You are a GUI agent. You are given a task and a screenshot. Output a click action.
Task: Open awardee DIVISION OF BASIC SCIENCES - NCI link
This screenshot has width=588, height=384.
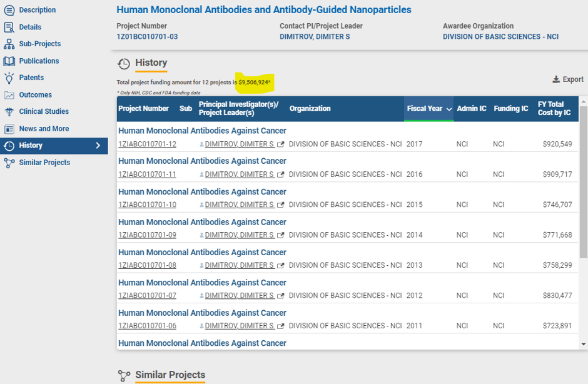[x=500, y=37]
